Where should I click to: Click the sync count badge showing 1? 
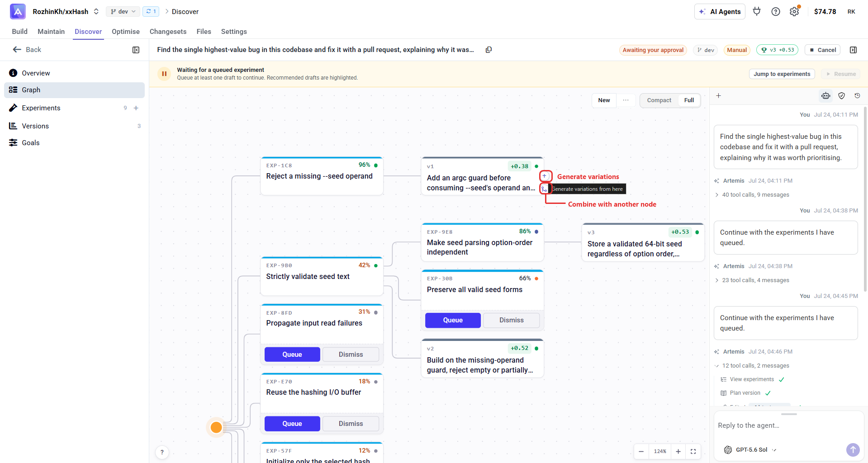click(x=151, y=11)
